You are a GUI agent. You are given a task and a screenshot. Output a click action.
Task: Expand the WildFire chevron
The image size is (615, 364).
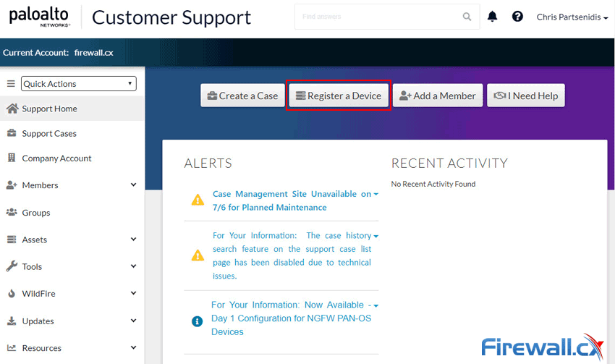[133, 293]
